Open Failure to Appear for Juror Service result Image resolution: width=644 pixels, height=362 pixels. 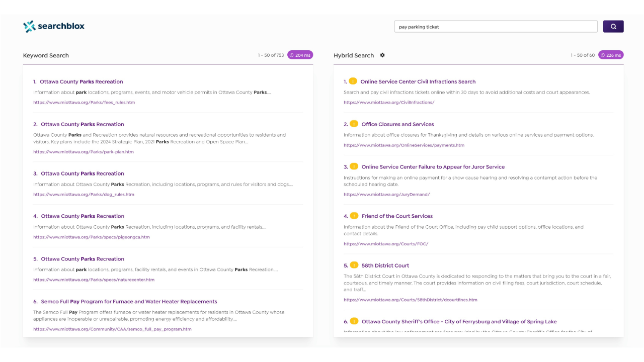(x=433, y=167)
